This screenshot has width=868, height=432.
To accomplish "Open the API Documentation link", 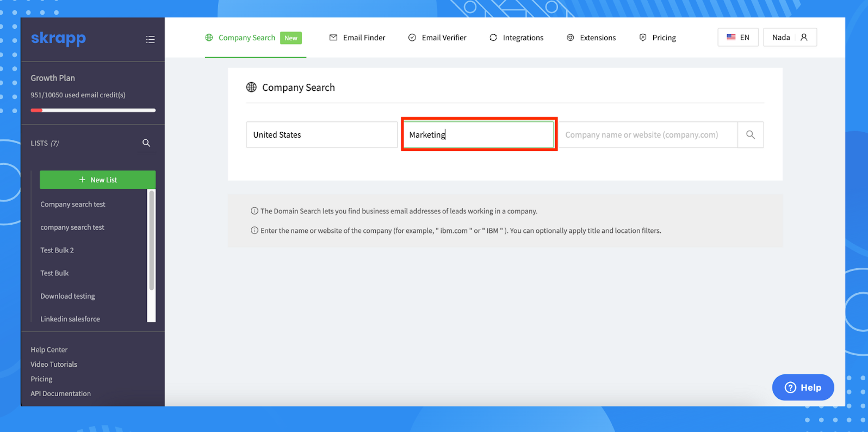I will [x=60, y=394].
